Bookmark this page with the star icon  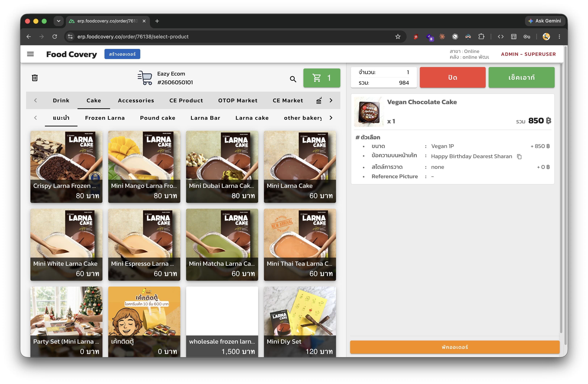point(398,37)
